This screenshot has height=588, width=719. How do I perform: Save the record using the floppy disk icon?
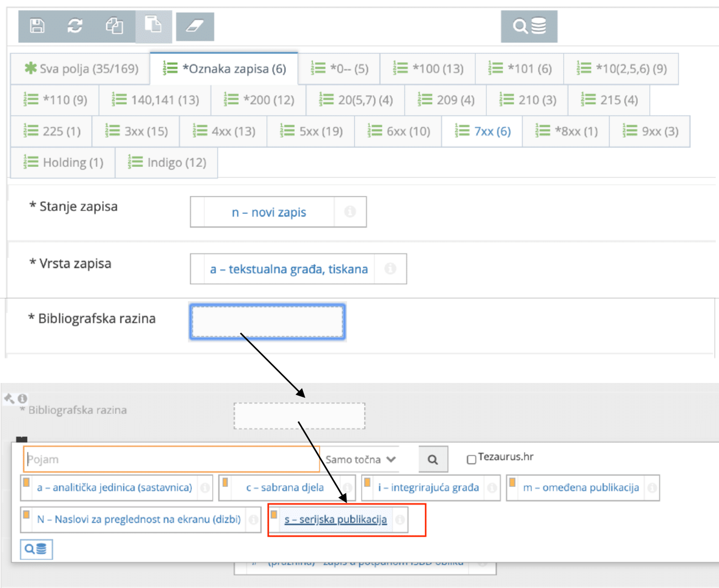pos(35,25)
